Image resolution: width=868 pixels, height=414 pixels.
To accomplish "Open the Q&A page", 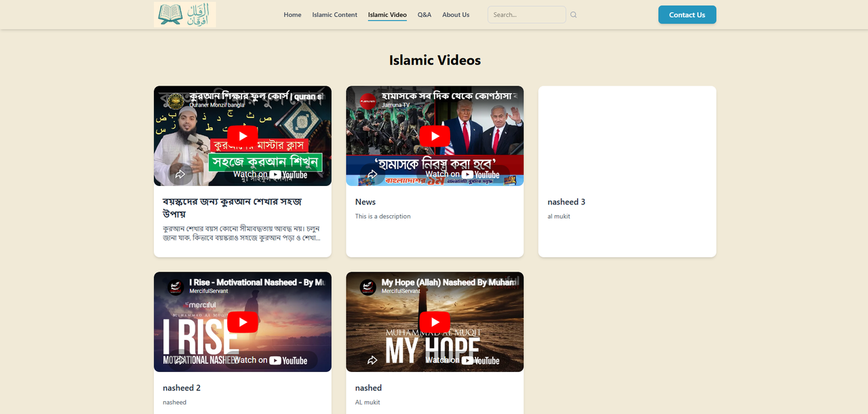I will (425, 15).
